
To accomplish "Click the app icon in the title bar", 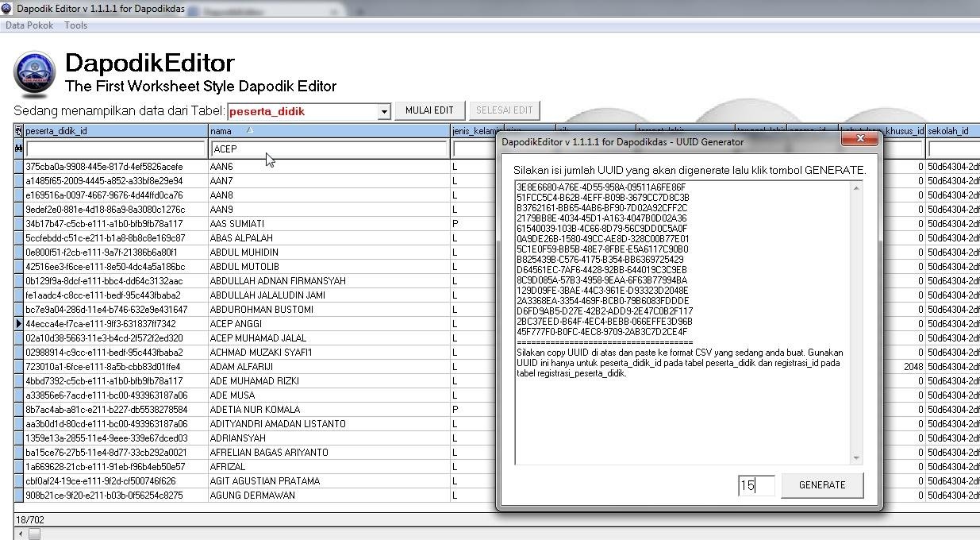I will click(7, 9).
